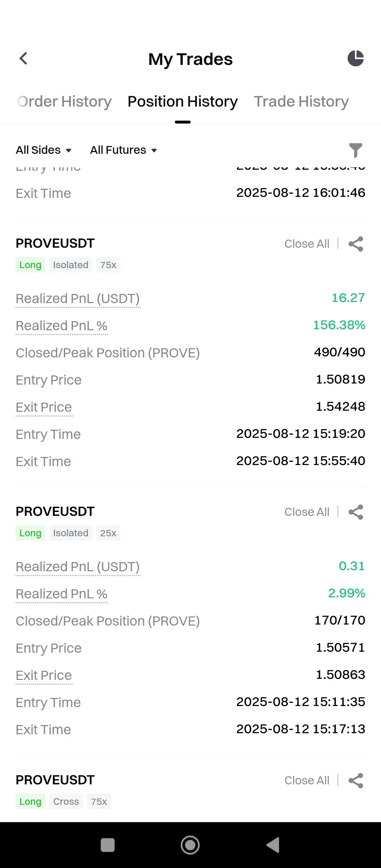Tap Close All on 75x Isolated position
This screenshot has height=868, width=381.
307,244
